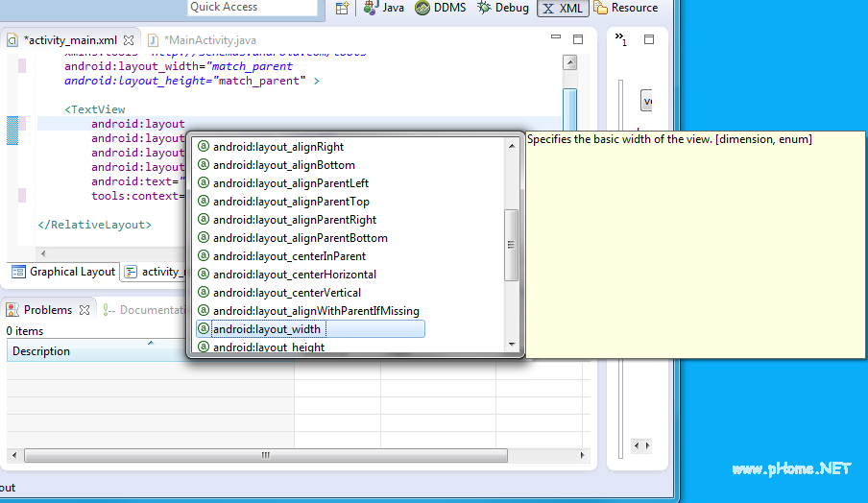This screenshot has width=868, height=503.
Task: Choose android:layout_centerHorizontal suggestion
Action: pyautogui.click(x=295, y=275)
